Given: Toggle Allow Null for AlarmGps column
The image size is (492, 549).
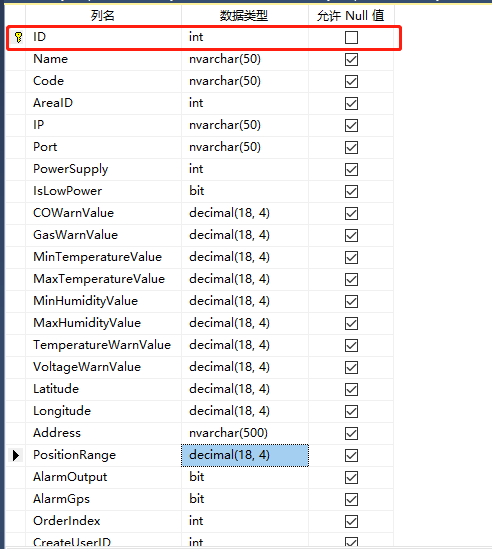Looking at the screenshot, I should 351,499.
